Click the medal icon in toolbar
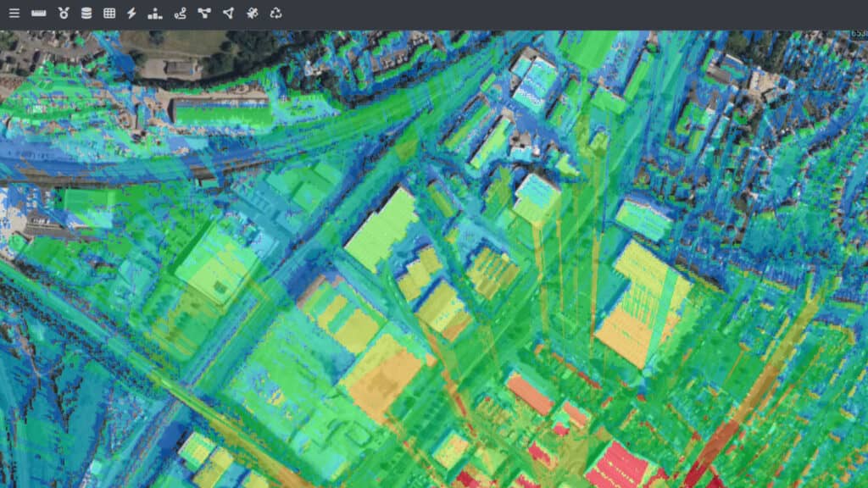This screenshot has width=868, height=488. [63, 14]
